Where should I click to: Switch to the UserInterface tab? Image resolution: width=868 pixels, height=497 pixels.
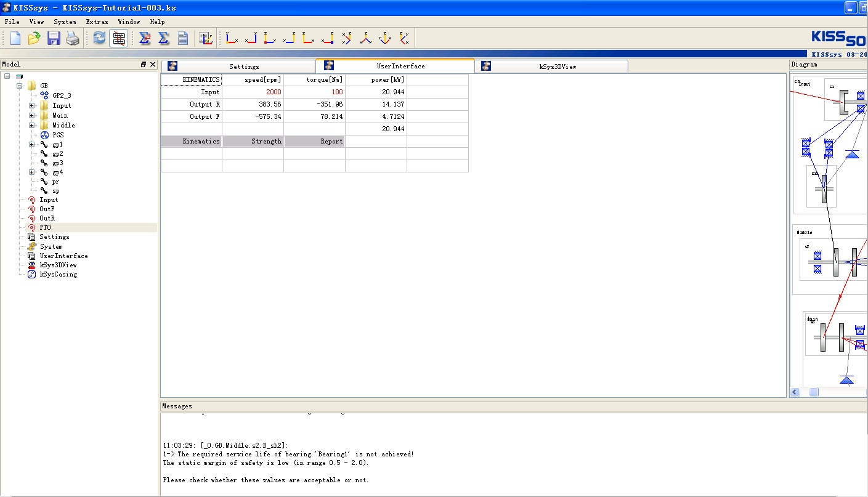tap(395, 66)
